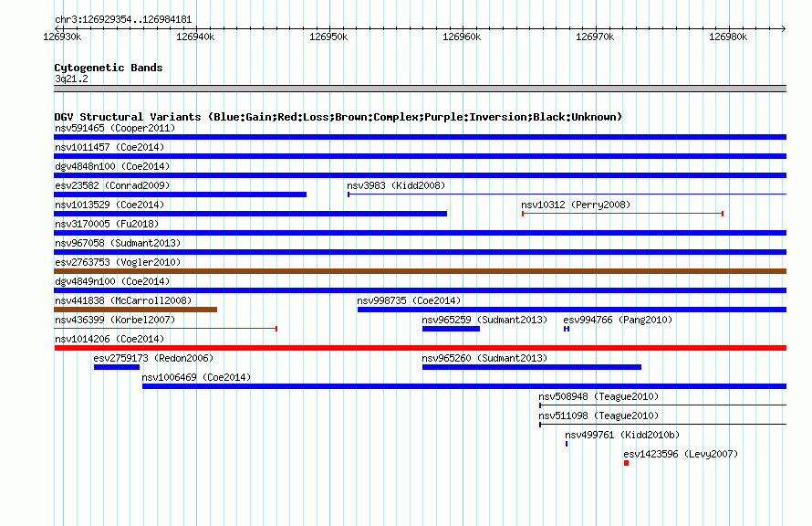Select the nsv499761 (Kidd2010b) label
Viewport: 812px width, 526px height.
[x=622, y=435]
